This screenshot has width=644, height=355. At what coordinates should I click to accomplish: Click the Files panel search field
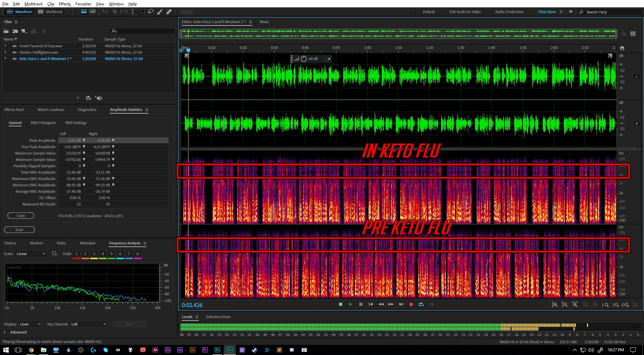click(x=143, y=31)
